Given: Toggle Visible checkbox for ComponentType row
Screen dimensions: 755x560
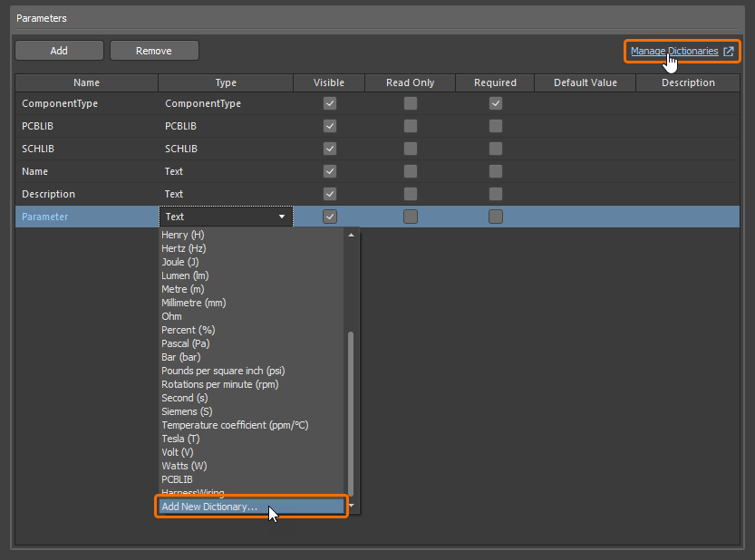Looking at the screenshot, I should [330, 103].
